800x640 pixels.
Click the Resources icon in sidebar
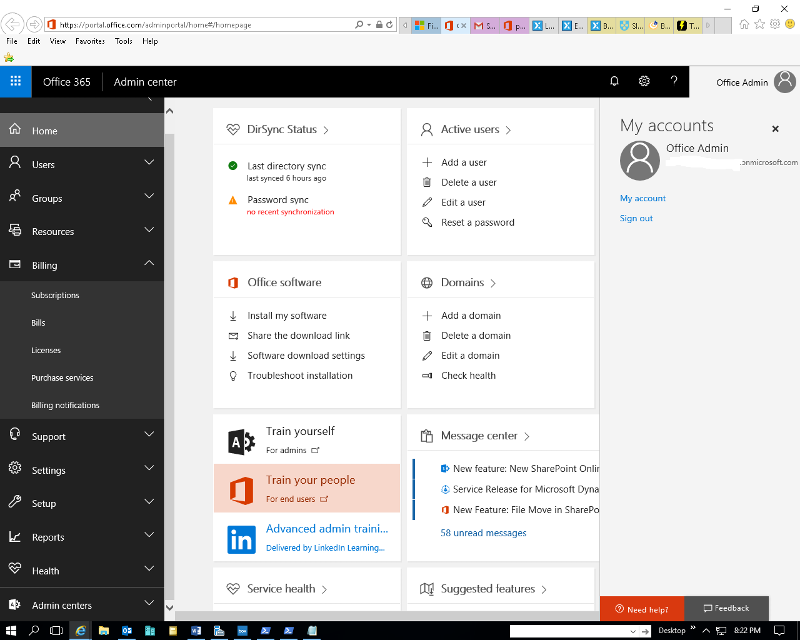tap(15, 230)
